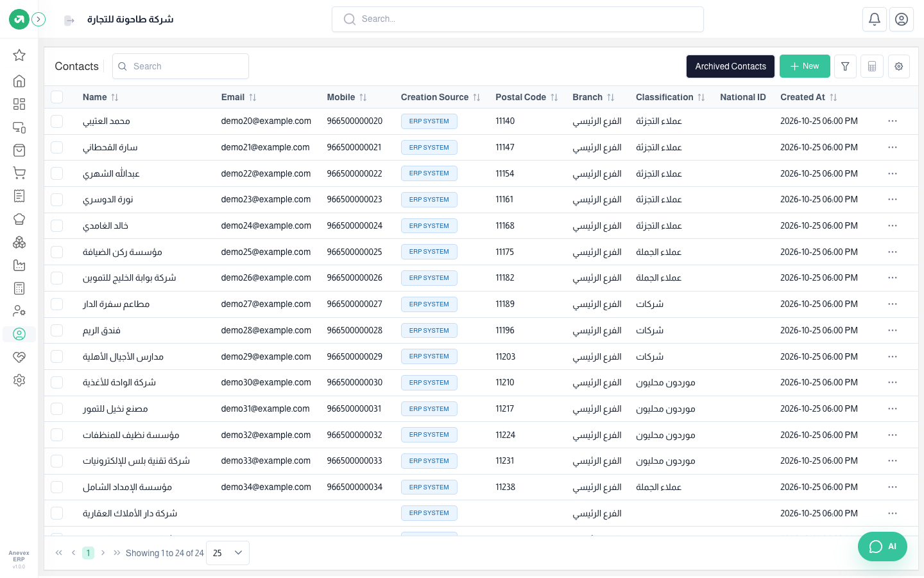The image size is (924, 578).
Task: Focus the global Search bar at top
Action: pyautogui.click(x=518, y=19)
